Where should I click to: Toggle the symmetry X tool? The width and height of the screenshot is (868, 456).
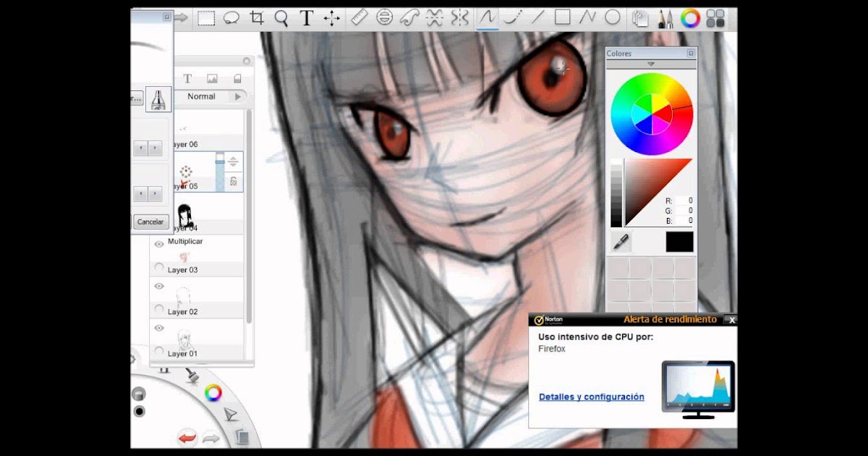pyautogui.click(x=435, y=17)
